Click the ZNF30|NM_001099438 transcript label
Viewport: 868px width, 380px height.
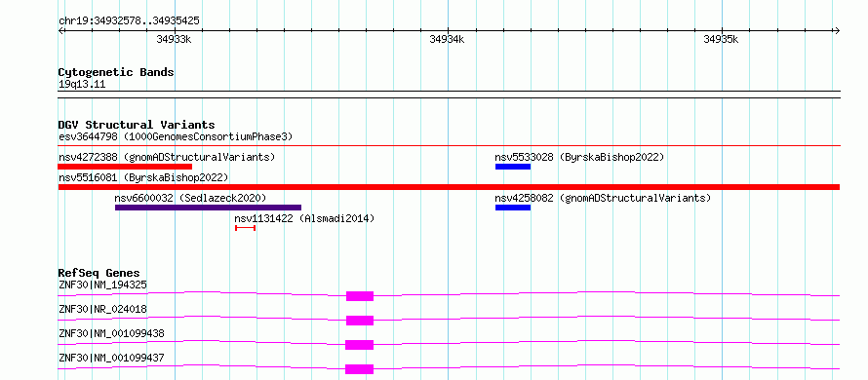(111, 333)
